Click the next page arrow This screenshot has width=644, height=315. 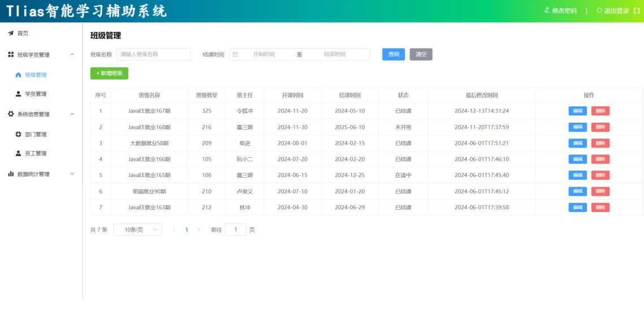tap(199, 230)
